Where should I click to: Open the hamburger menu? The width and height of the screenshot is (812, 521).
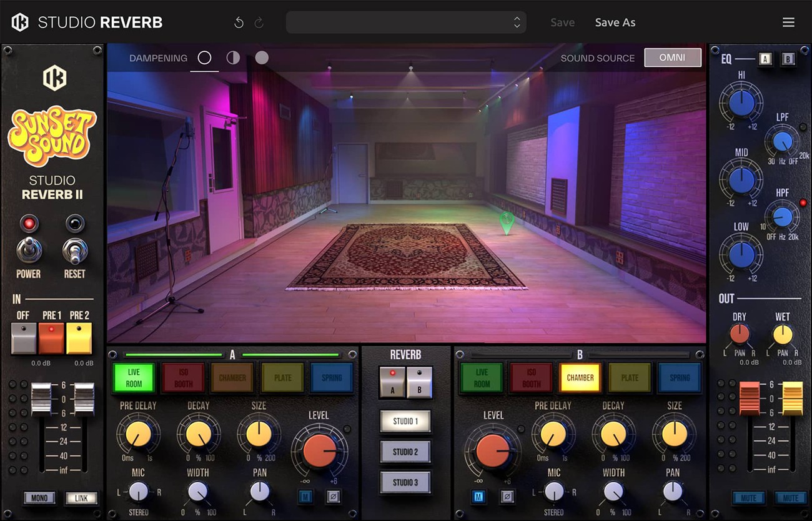[788, 22]
